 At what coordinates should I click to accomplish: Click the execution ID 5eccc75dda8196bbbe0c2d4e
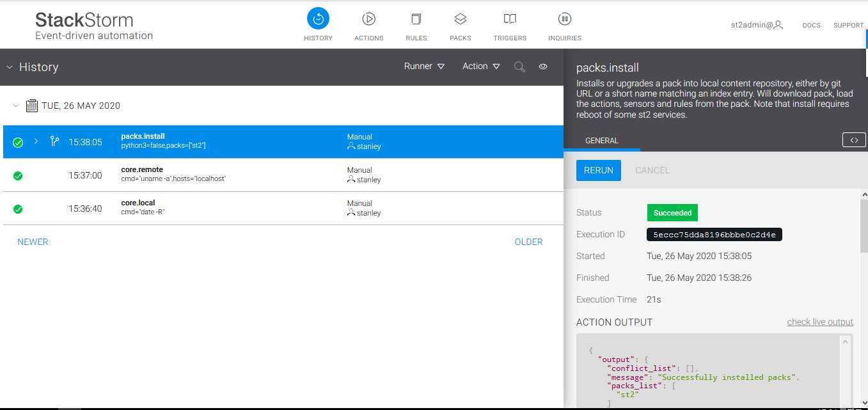point(714,235)
